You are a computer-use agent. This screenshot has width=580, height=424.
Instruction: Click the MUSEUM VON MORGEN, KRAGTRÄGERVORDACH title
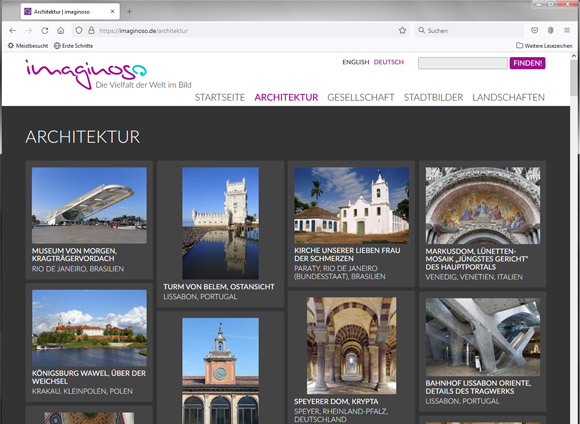pos(74,255)
